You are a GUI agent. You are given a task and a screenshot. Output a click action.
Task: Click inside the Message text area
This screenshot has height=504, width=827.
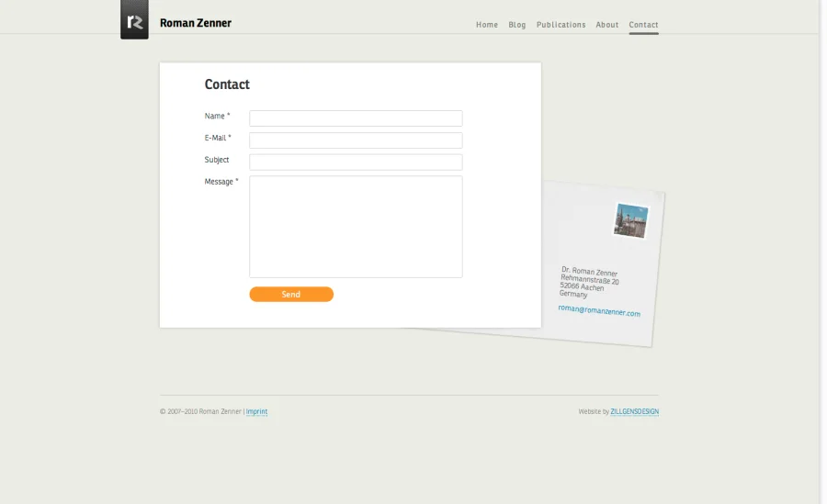[x=356, y=226]
